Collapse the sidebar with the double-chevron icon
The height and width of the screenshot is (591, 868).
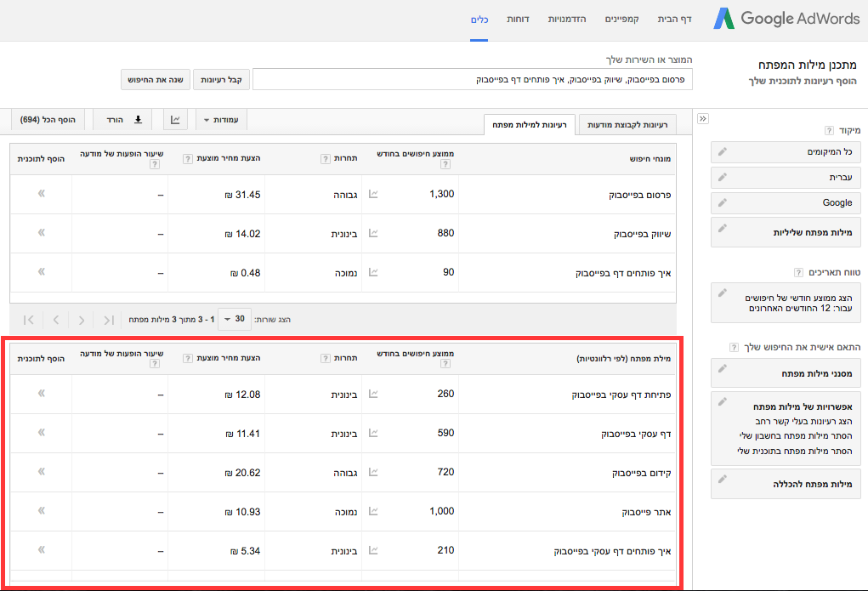[x=703, y=118]
